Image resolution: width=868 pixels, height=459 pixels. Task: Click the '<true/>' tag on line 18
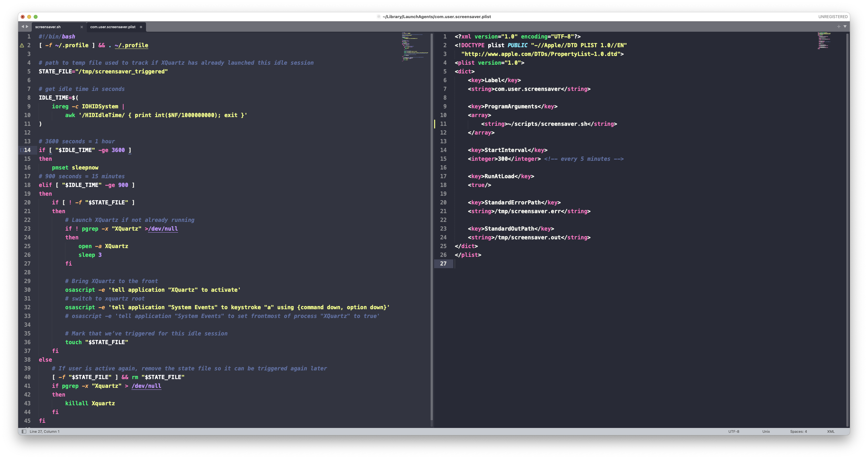coord(479,185)
